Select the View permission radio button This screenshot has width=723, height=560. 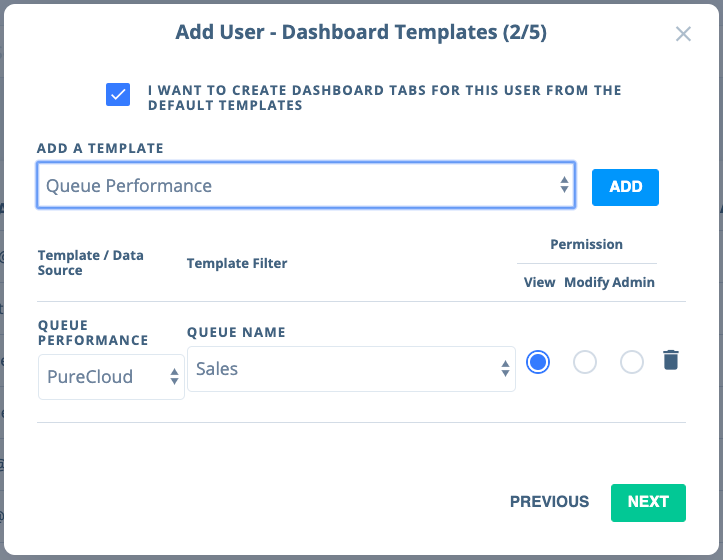[538, 362]
